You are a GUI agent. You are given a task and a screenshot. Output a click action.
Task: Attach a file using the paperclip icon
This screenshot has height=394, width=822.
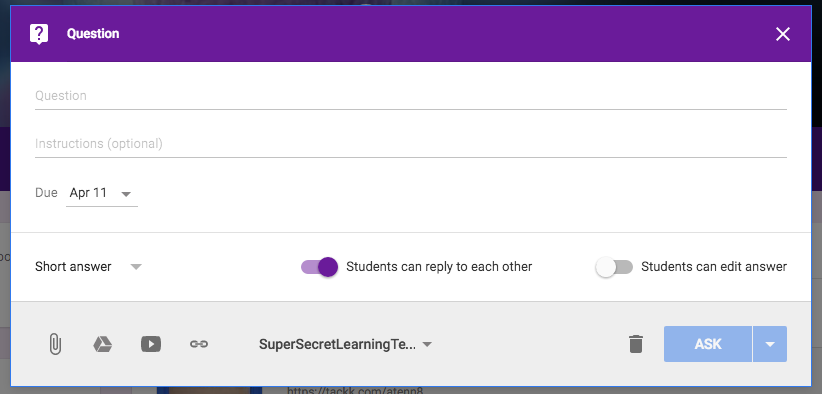coord(55,344)
